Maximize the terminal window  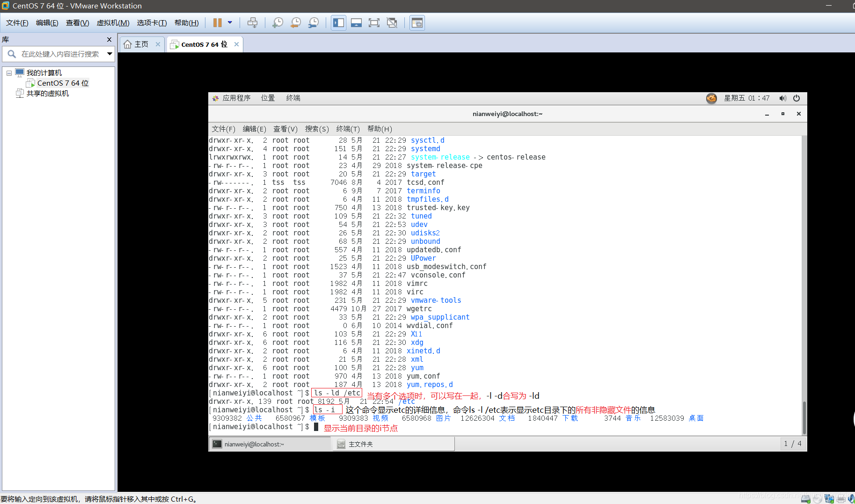click(x=783, y=114)
